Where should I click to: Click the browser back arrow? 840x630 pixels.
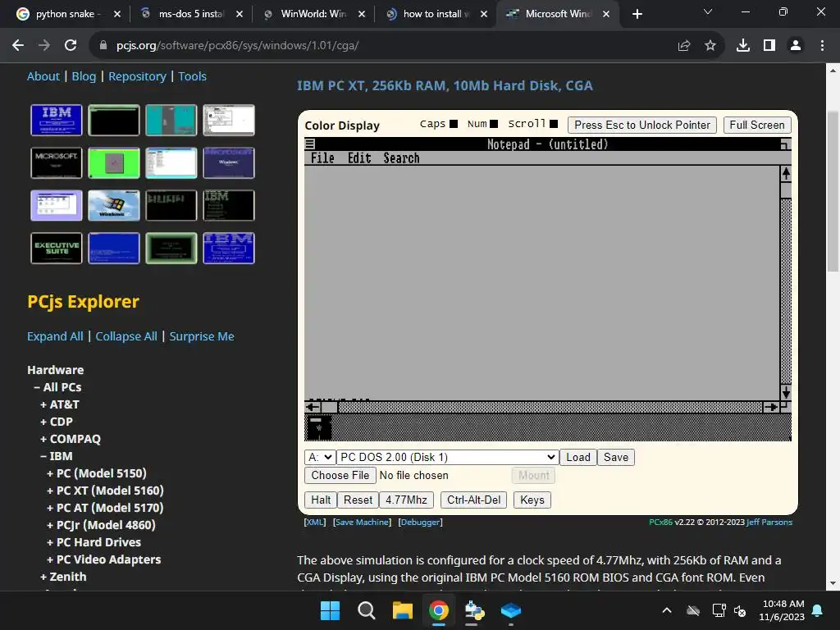[x=18, y=46]
